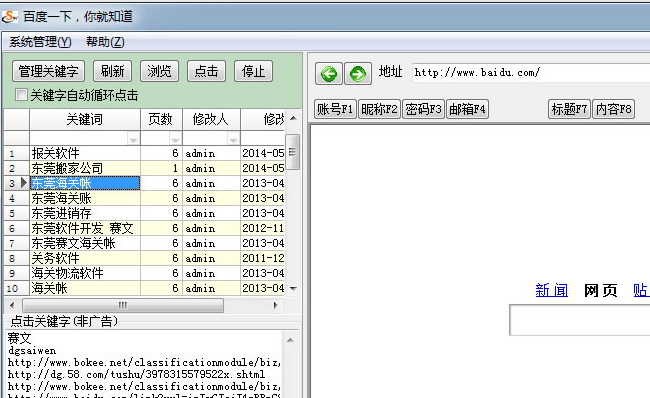Sort by the 页数 column header
Screen dimensions: 650x398
pos(161,119)
